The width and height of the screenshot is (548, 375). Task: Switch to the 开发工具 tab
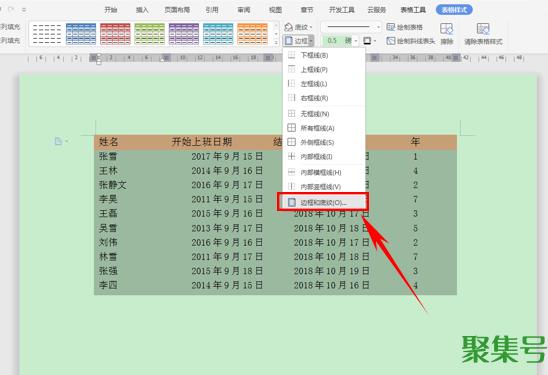342,10
